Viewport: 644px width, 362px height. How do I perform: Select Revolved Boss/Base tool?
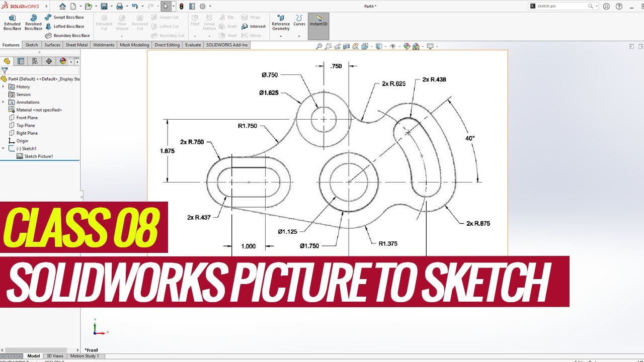click(33, 23)
